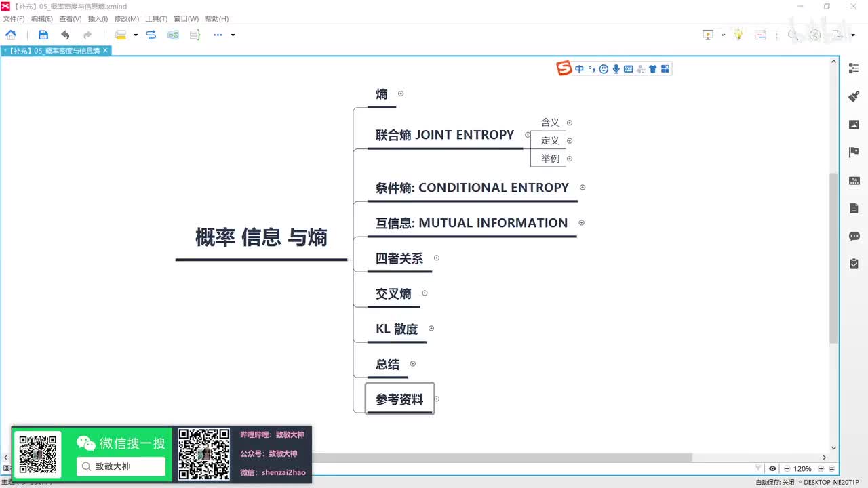Toggle the eye visibility icon in status bar
The image size is (868, 488).
pos(772,468)
